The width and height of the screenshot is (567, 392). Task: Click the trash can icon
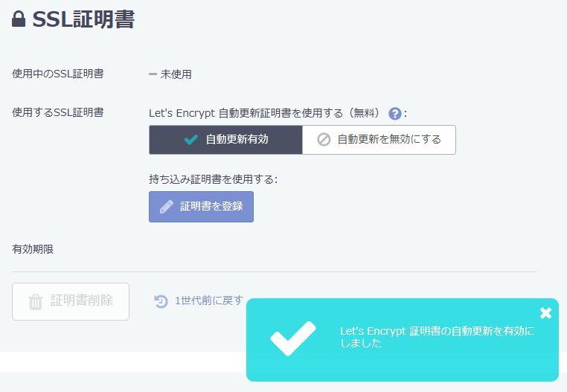point(35,301)
